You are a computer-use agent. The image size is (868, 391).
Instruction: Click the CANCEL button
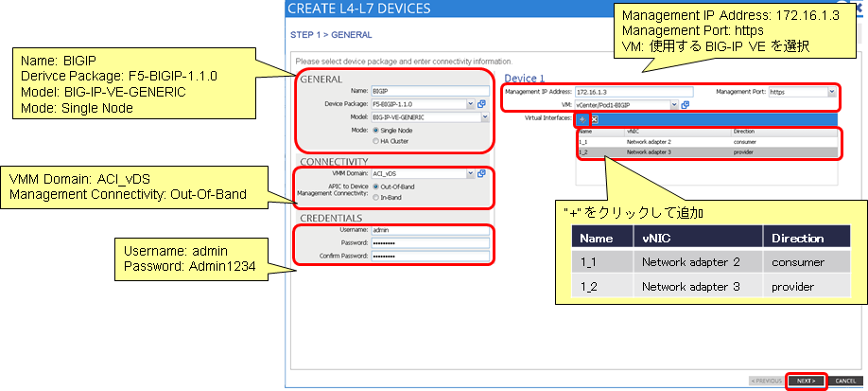[x=845, y=381]
